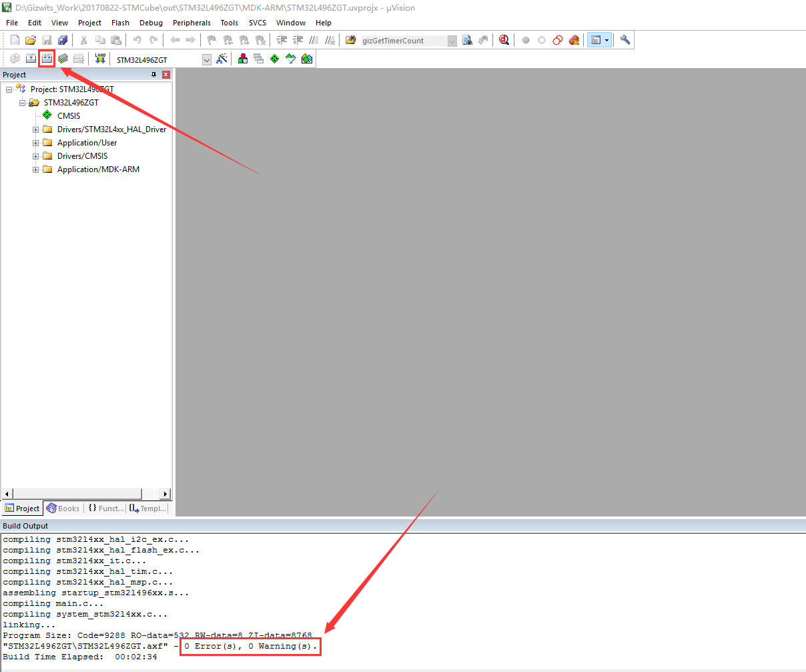Open the STM32L496ZGT target selection dropdown
Image resolution: width=806 pixels, height=672 pixels.
coord(207,59)
